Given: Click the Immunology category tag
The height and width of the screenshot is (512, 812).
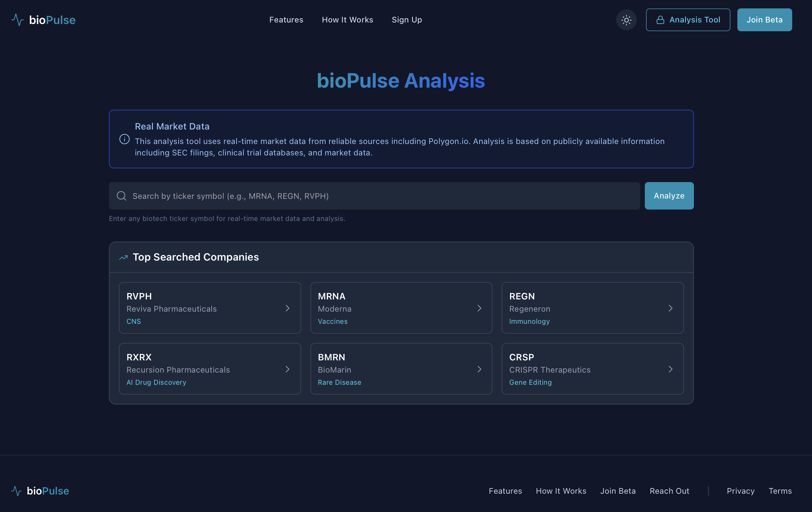Looking at the screenshot, I should point(529,322).
